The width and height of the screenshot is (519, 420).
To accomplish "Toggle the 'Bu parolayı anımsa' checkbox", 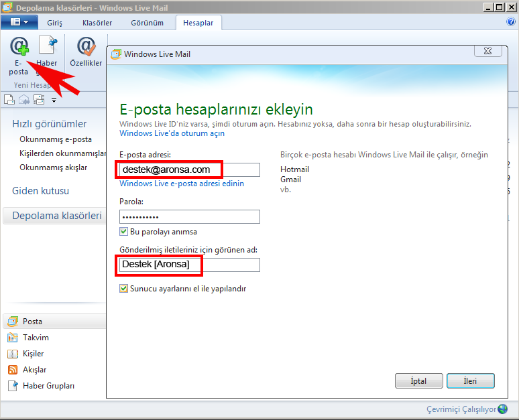I will 123,232.
